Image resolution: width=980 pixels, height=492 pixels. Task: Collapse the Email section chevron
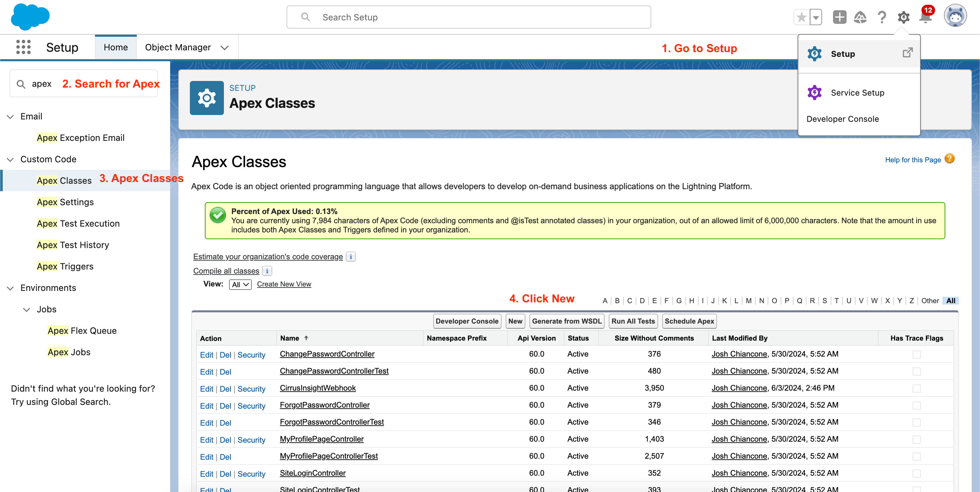coord(11,117)
